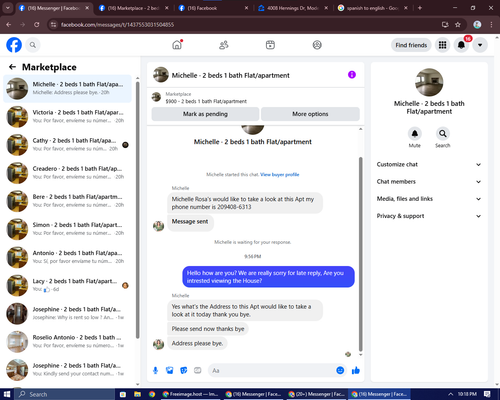Click the Windows taskbar Search box
Viewport: 500px width, 400px height.
(65, 394)
